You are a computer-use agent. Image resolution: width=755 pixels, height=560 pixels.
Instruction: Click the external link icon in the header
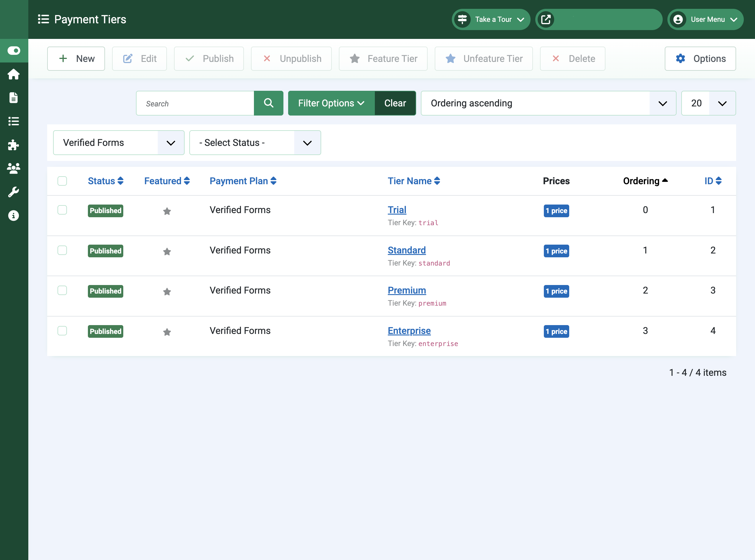[546, 19]
